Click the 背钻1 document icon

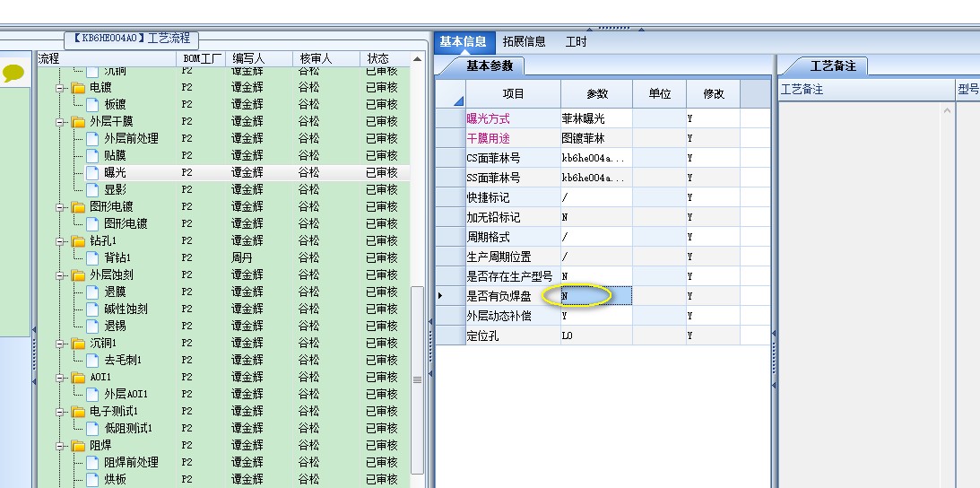coord(92,257)
